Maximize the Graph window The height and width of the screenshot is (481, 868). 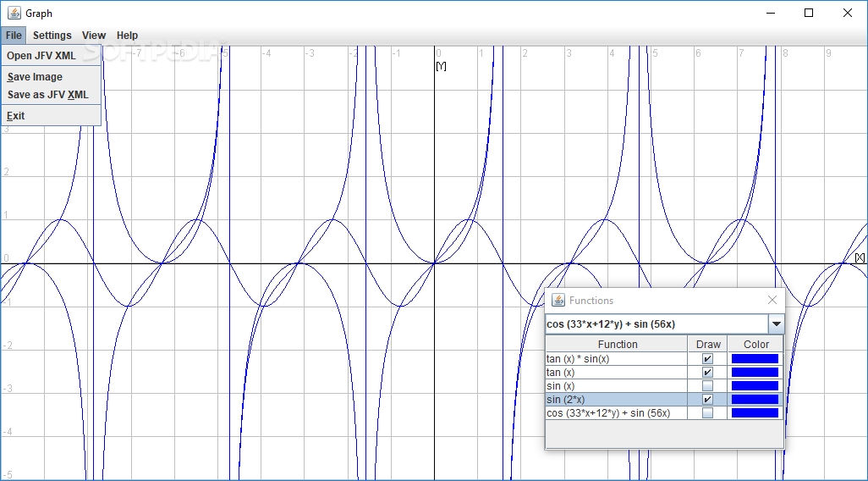point(809,13)
